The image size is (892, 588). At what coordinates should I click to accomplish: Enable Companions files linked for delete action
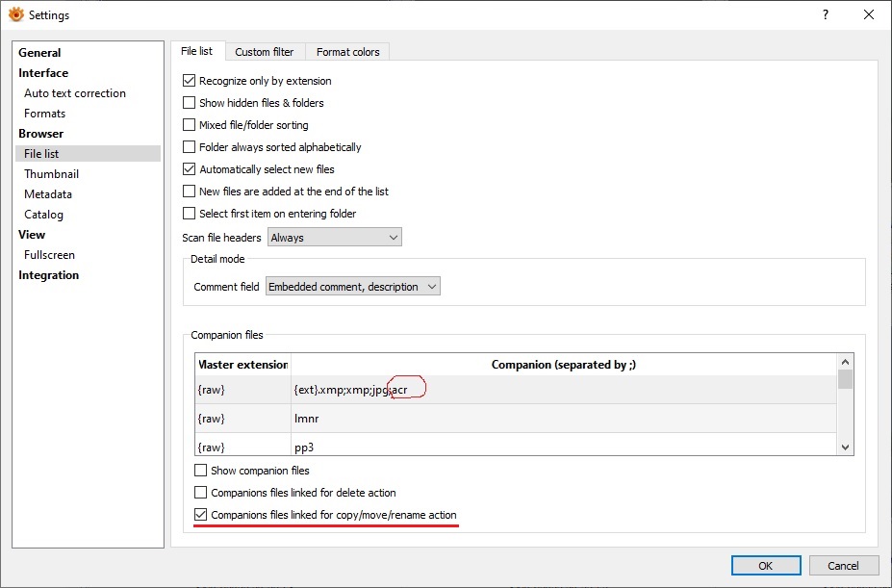201,493
